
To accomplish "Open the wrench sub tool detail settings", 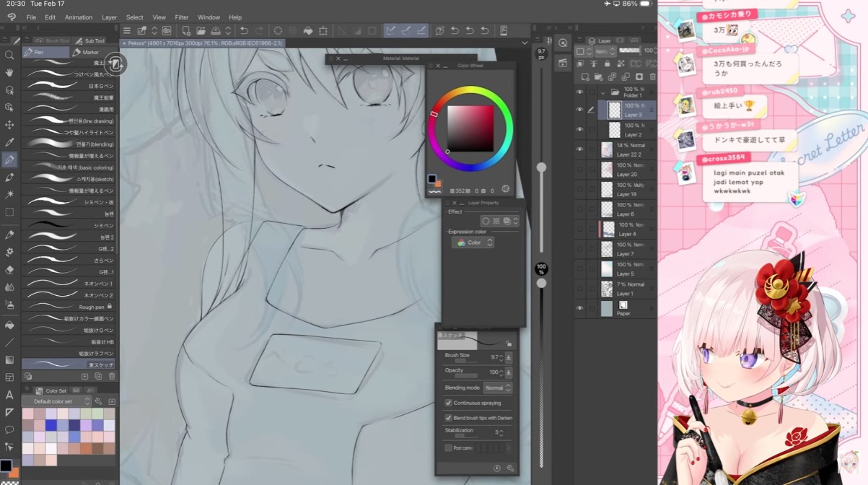I will click(x=511, y=468).
